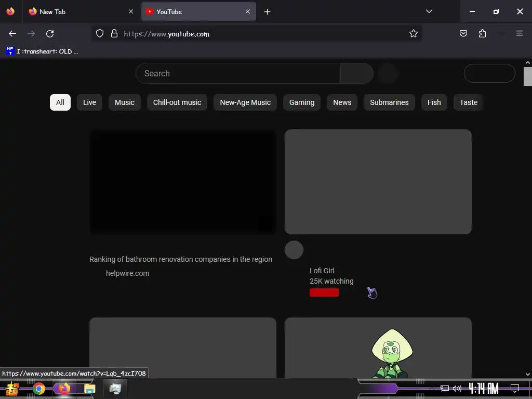Screen dimensions: 532x399
Task: Click the outlined sign-in button at top right
Action: coord(489,73)
